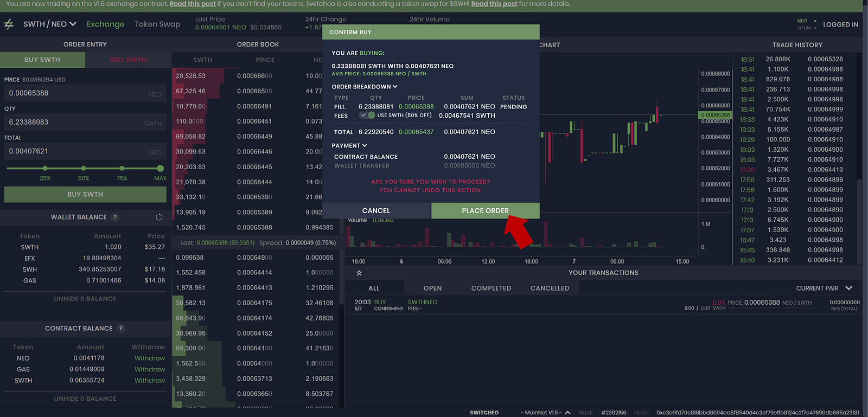Set order amount slider to 75%
Screen dimensions: 868x417
coord(122,169)
